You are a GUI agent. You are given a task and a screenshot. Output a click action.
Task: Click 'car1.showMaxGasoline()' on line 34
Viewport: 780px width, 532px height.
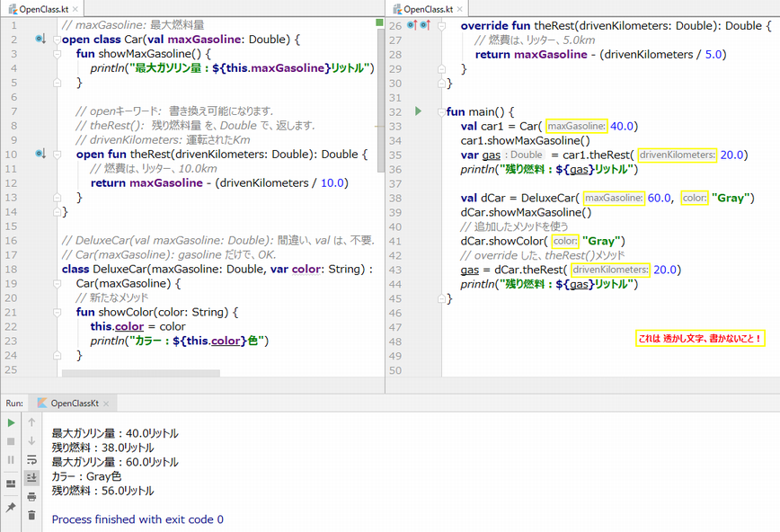point(526,141)
